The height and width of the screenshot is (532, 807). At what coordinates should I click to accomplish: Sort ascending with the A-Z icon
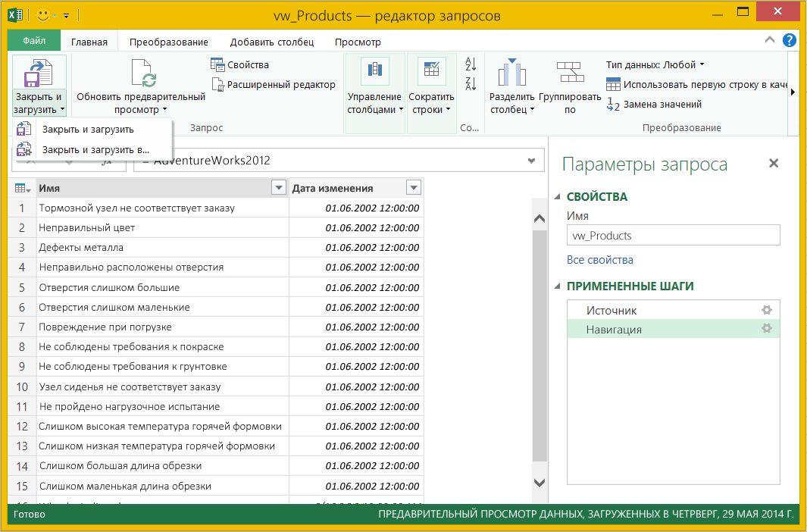(x=471, y=64)
